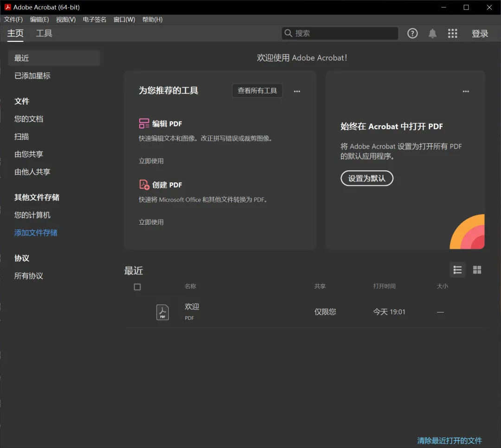Switch to the 工具 tab

tap(44, 33)
